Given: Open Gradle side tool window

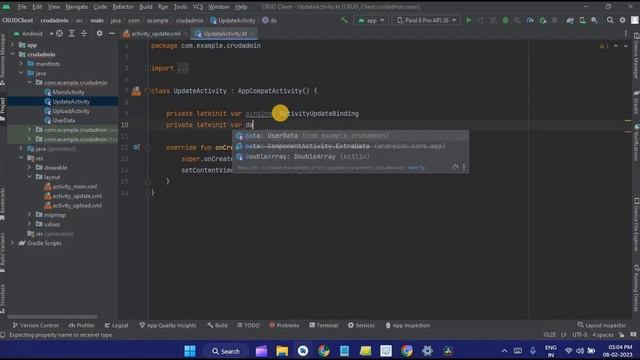Looking at the screenshot, I should [636, 103].
